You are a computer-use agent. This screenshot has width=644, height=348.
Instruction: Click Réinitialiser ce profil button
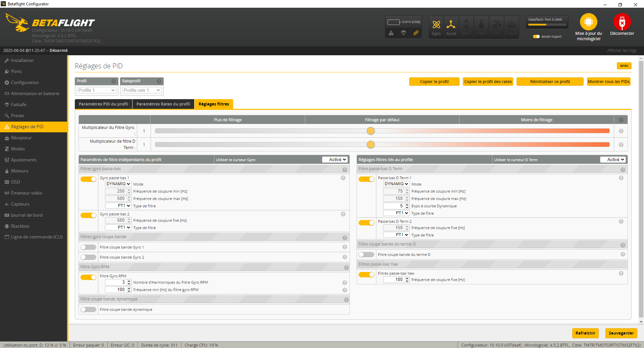coord(550,82)
